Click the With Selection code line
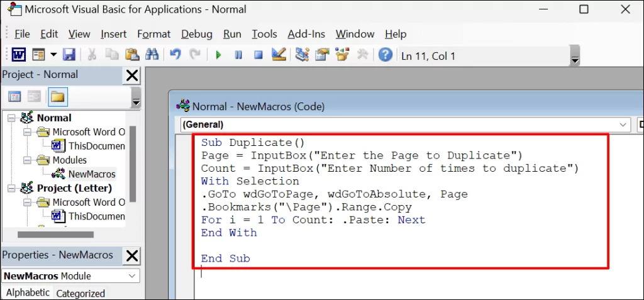The height and width of the screenshot is (300, 644). 250,181
